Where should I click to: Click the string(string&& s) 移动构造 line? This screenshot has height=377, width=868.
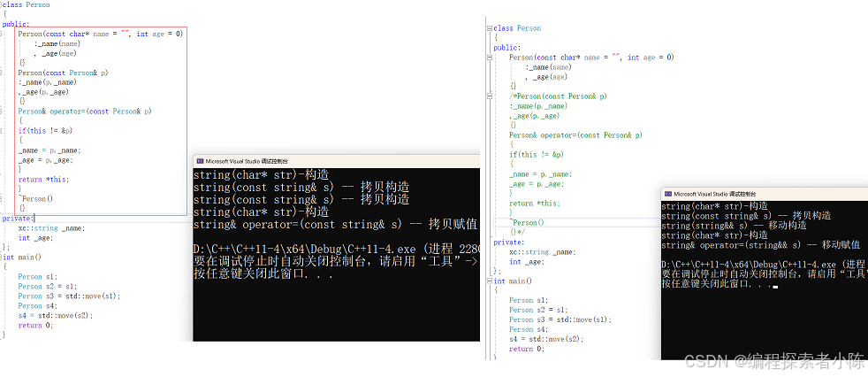[734, 226]
